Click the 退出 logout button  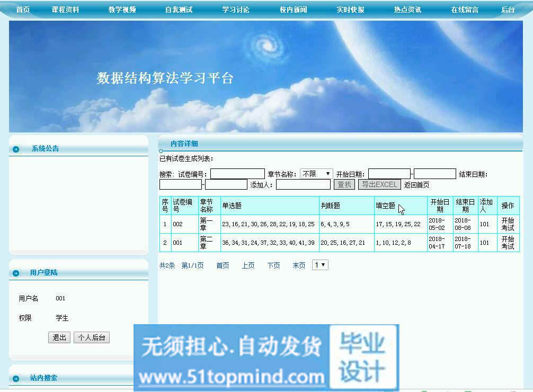59,337
